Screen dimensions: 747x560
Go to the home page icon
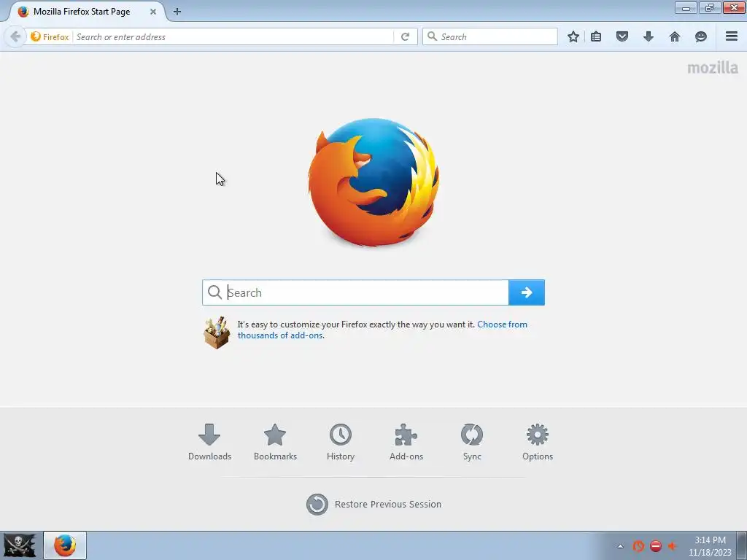coord(674,36)
